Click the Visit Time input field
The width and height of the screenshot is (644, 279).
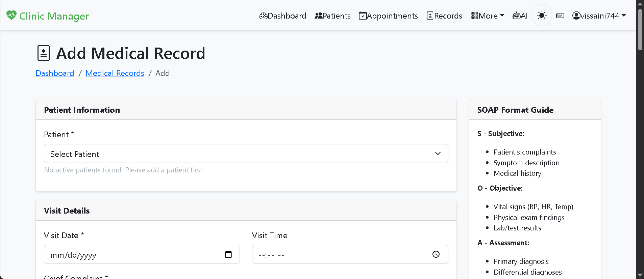click(x=350, y=254)
